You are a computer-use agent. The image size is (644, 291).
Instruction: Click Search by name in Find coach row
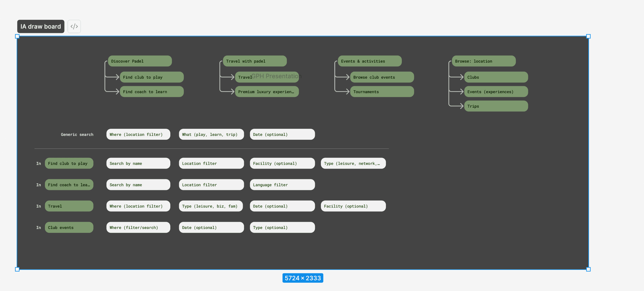[x=138, y=185]
